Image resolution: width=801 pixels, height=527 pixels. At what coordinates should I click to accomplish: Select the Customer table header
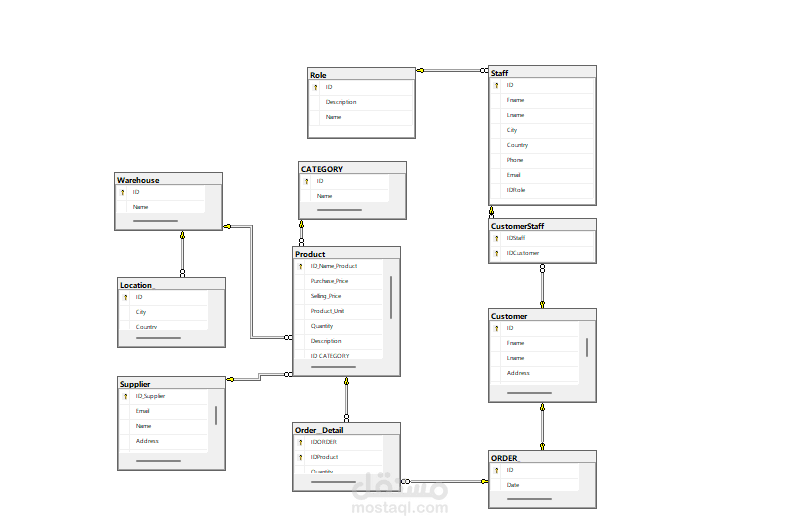542,316
